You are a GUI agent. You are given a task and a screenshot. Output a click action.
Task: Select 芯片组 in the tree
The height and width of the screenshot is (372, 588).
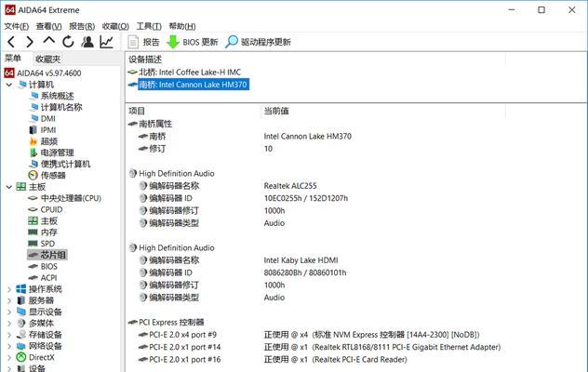53,255
